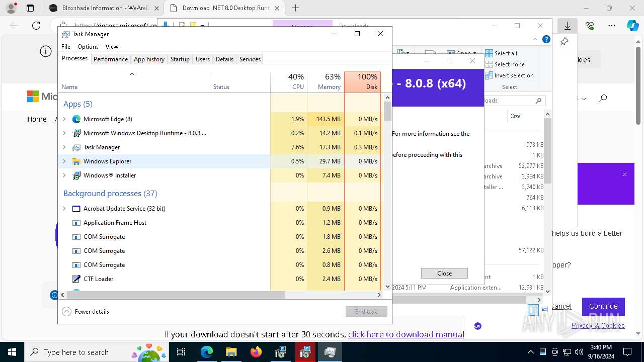Switch Explorer to details view

coord(533,310)
